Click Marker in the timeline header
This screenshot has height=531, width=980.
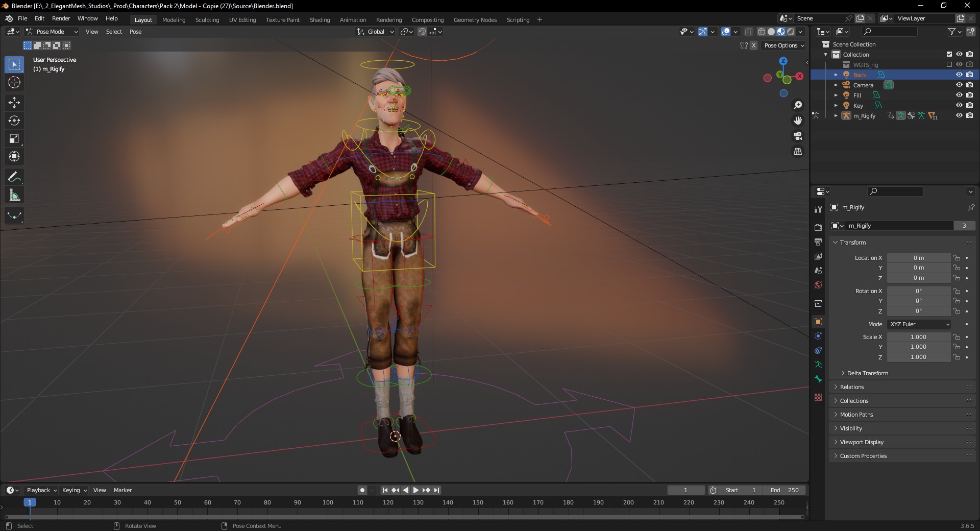[122, 490]
